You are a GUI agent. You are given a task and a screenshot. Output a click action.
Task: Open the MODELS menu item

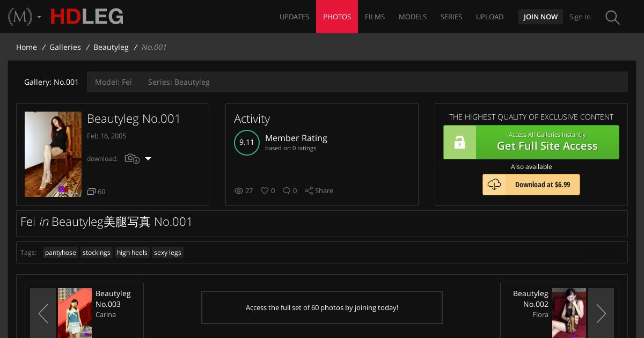413,17
